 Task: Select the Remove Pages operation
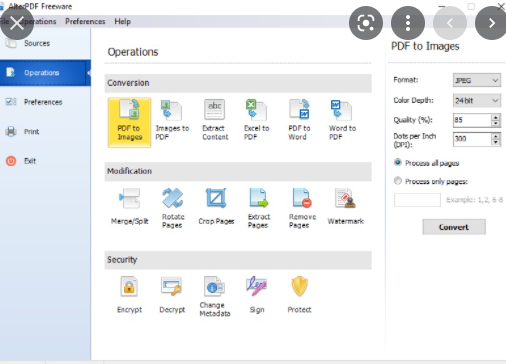coord(302,208)
